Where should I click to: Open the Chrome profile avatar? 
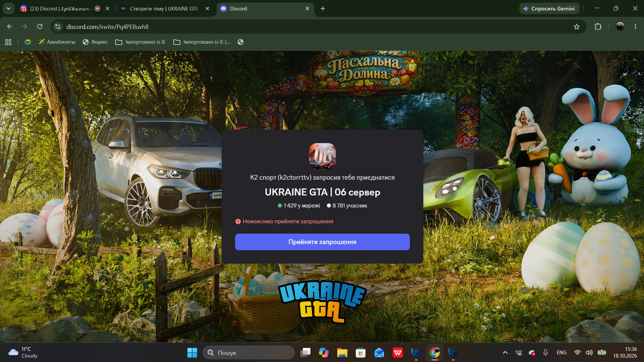(620, 27)
